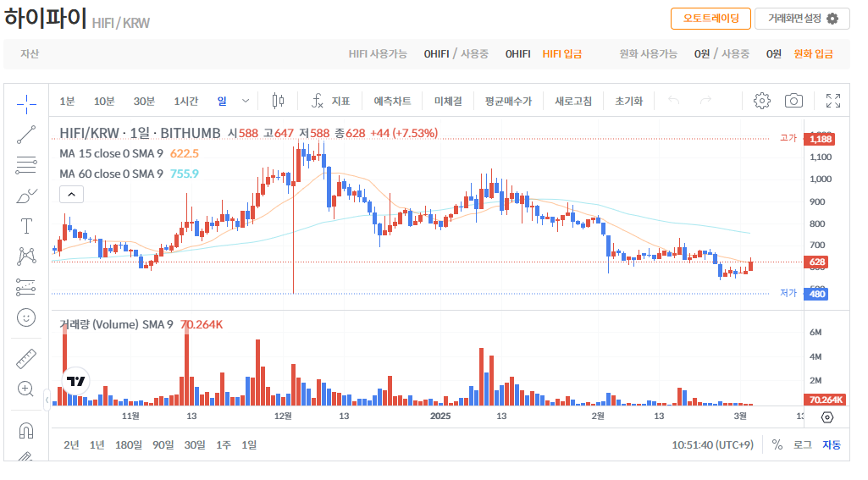Click 초기화 to reset chart
Image resolution: width=868 pixels, height=480 pixels.
(x=629, y=102)
